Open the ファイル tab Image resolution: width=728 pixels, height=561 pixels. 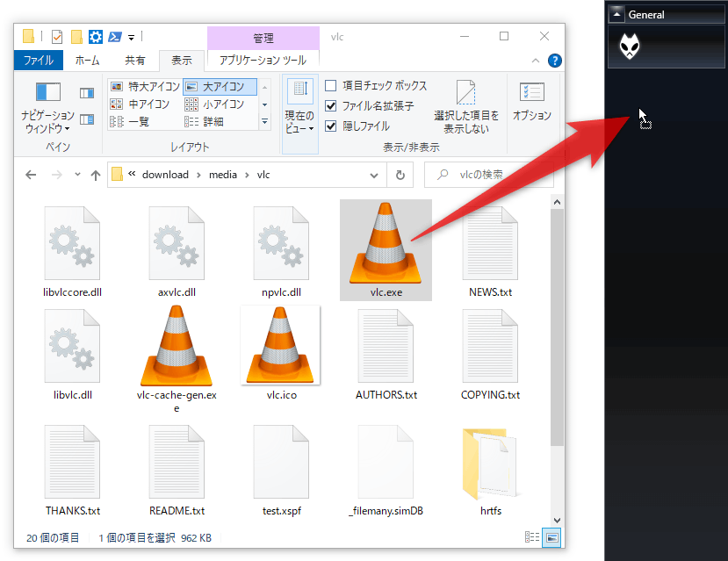pyautogui.click(x=39, y=61)
